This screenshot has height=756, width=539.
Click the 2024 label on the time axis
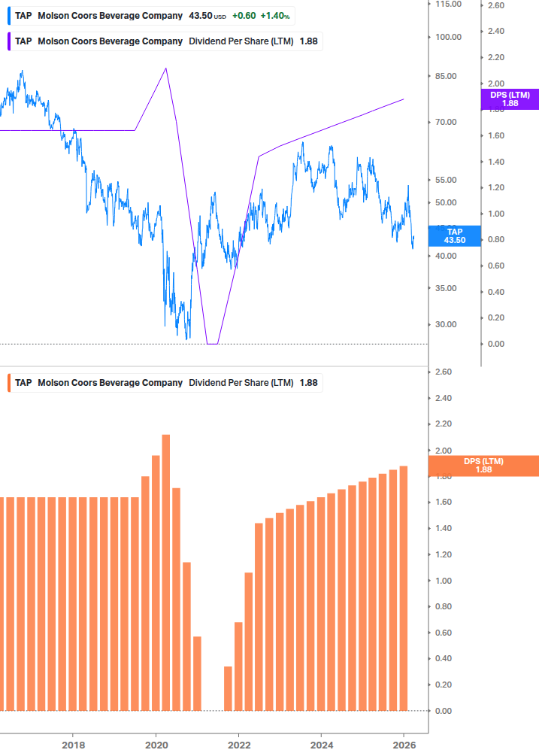(x=322, y=745)
